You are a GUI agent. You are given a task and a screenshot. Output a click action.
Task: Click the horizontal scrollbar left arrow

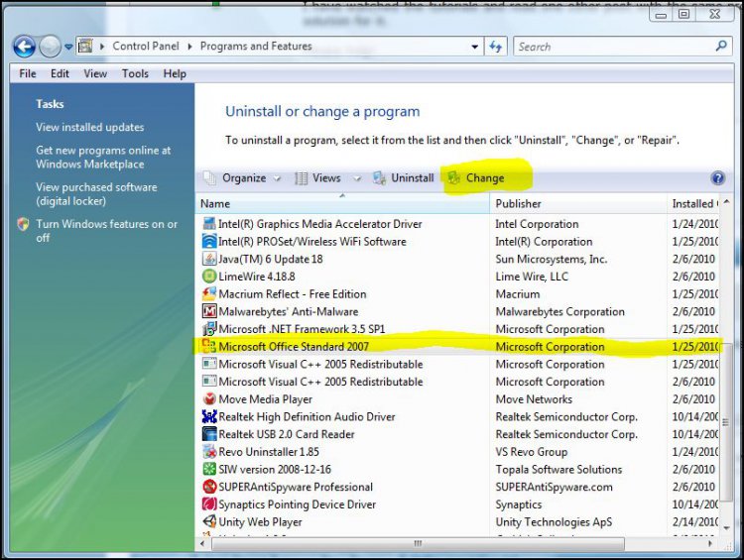pyautogui.click(x=202, y=543)
